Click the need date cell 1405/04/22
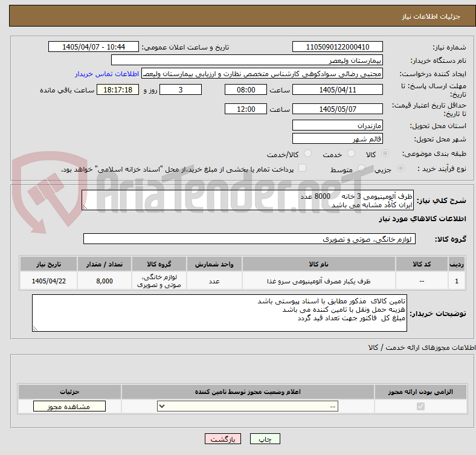 pyautogui.click(x=48, y=280)
